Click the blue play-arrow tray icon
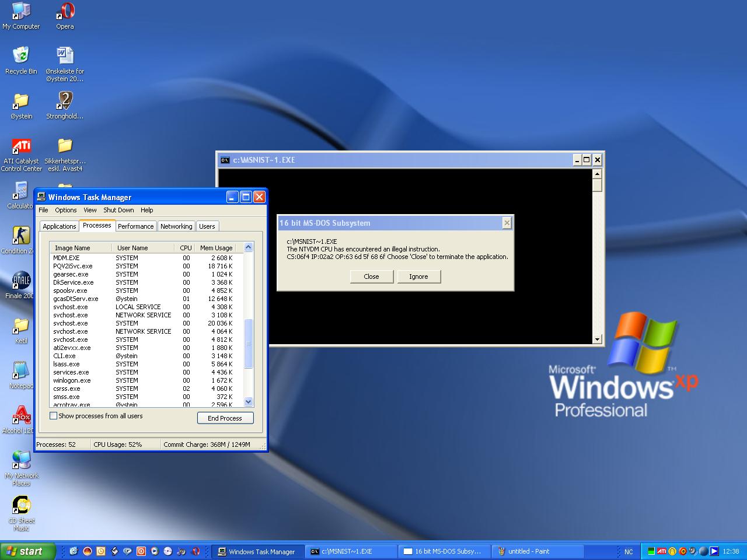The image size is (747, 560). [x=714, y=551]
